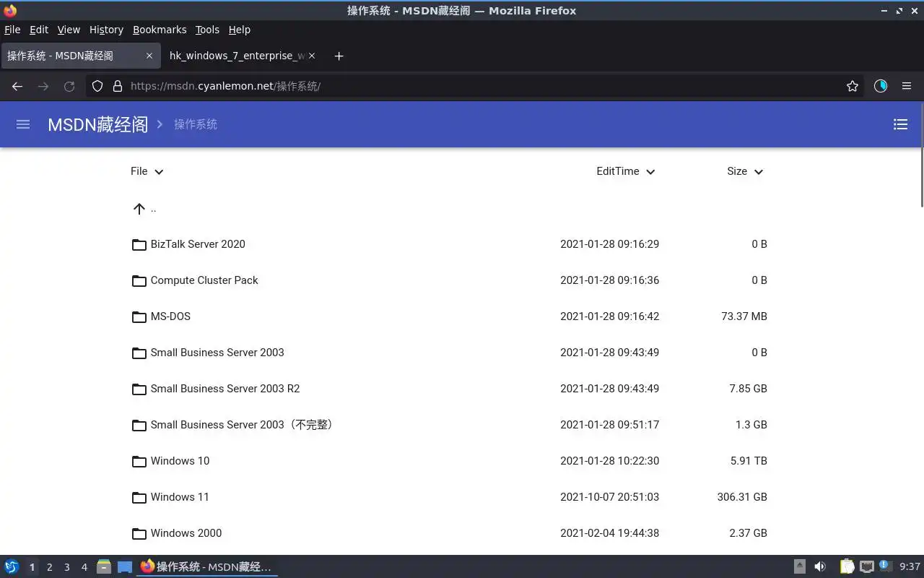Image resolution: width=924 pixels, height=578 pixels.
Task: Open the Edit menu
Action: [39, 30]
